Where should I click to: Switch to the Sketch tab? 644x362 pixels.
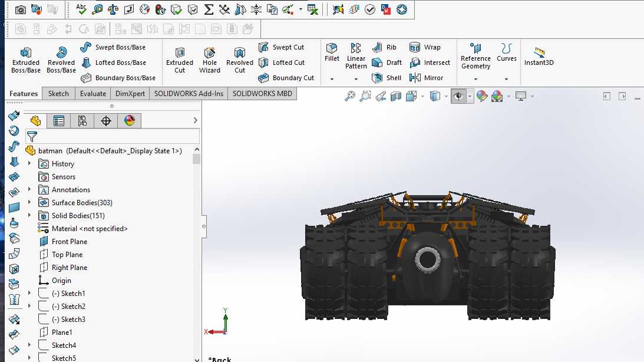58,94
